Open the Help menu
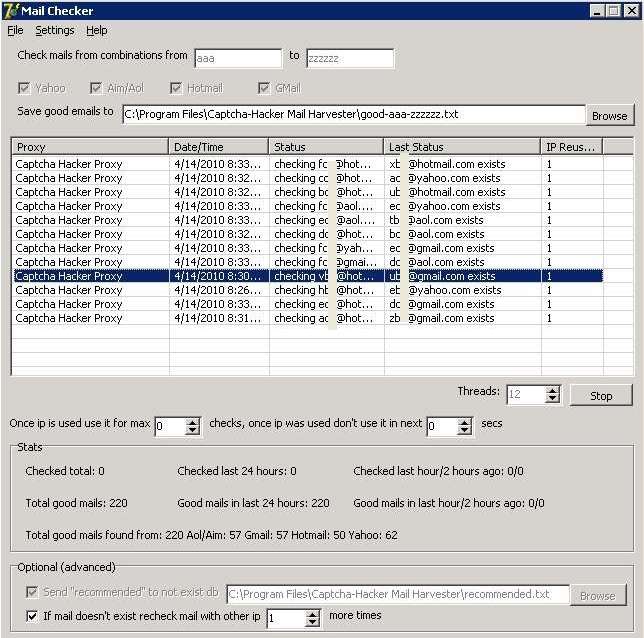The width and height of the screenshot is (644, 638). (x=97, y=30)
